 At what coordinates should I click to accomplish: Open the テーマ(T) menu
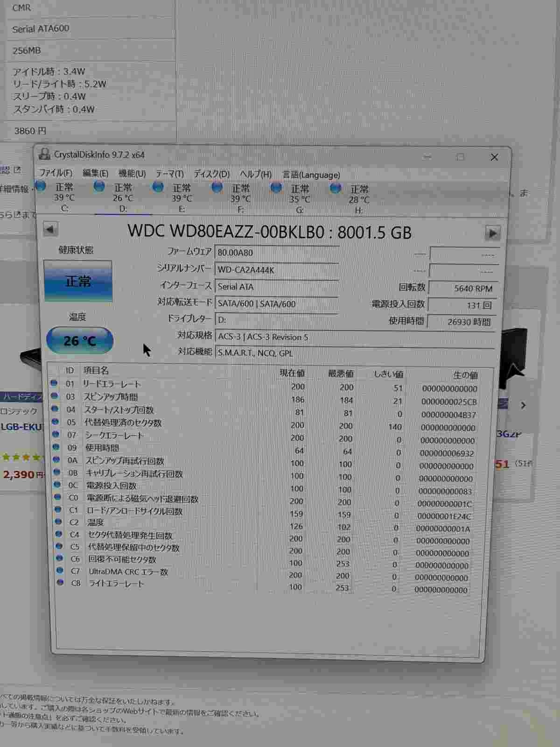coord(169,174)
